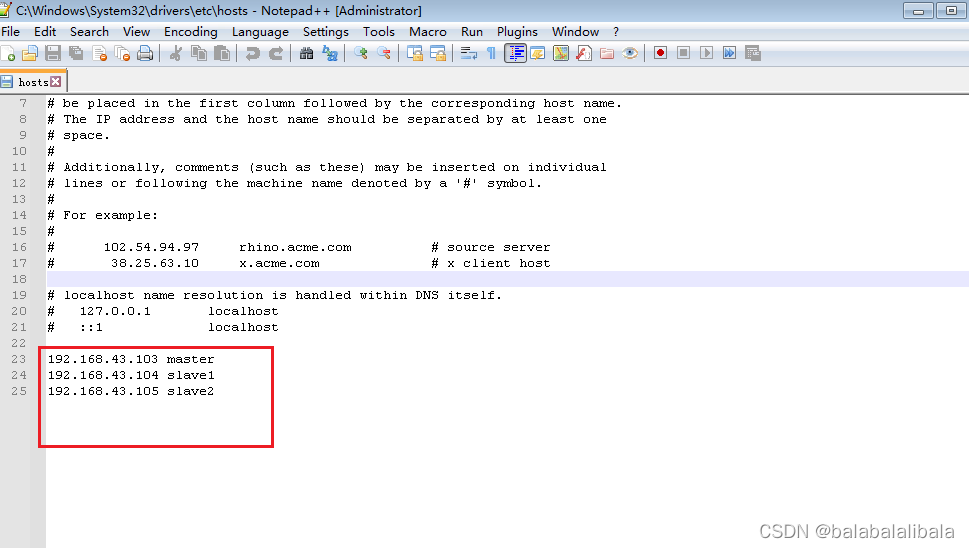Open Find with the binoculars icon
Viewport: 969px width, 548px height.
[307, 54]
